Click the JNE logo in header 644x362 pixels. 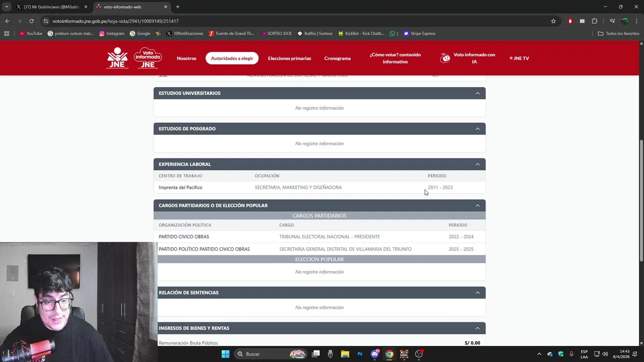click(x=117, y=58)
